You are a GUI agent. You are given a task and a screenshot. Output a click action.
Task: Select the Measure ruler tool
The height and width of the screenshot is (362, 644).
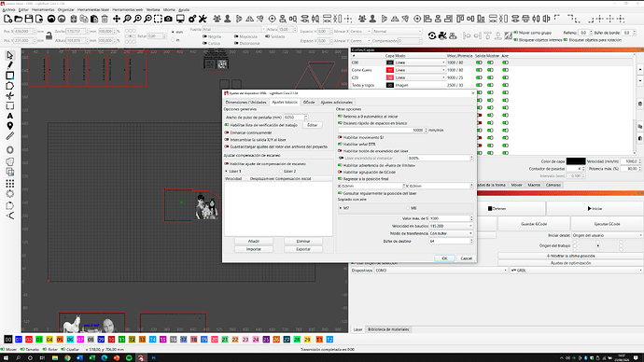click(10, 136)
